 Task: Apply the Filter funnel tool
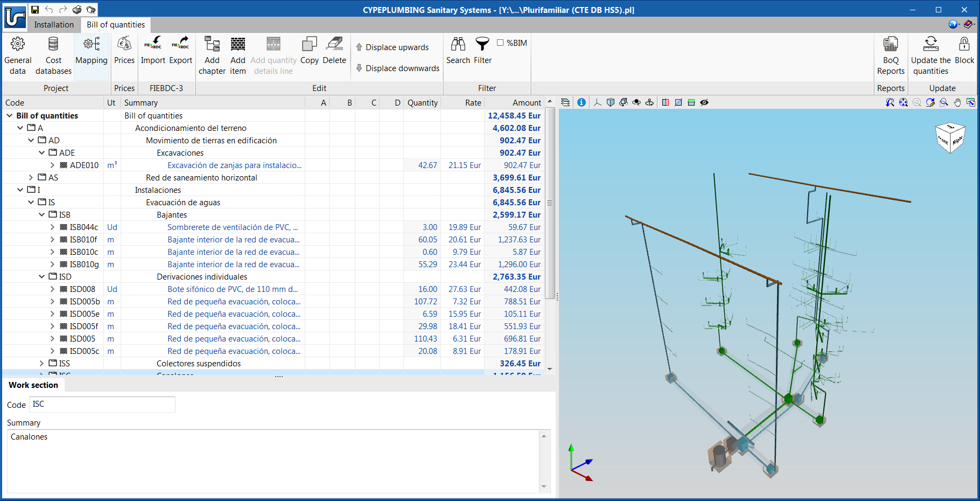[x=482, y=51]
